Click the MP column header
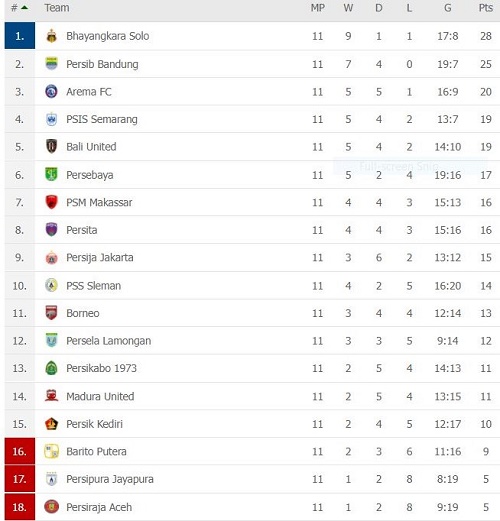Viewport: 500px width, 521px height. point(318,8)
